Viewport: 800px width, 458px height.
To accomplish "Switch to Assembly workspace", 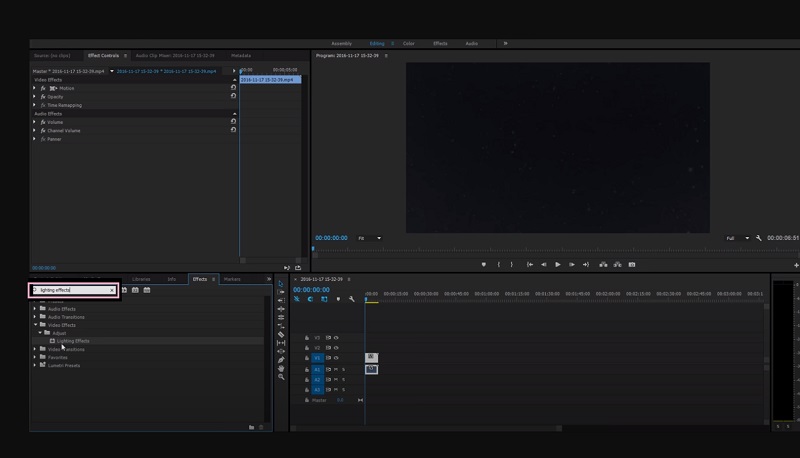I will coord(341,43).
